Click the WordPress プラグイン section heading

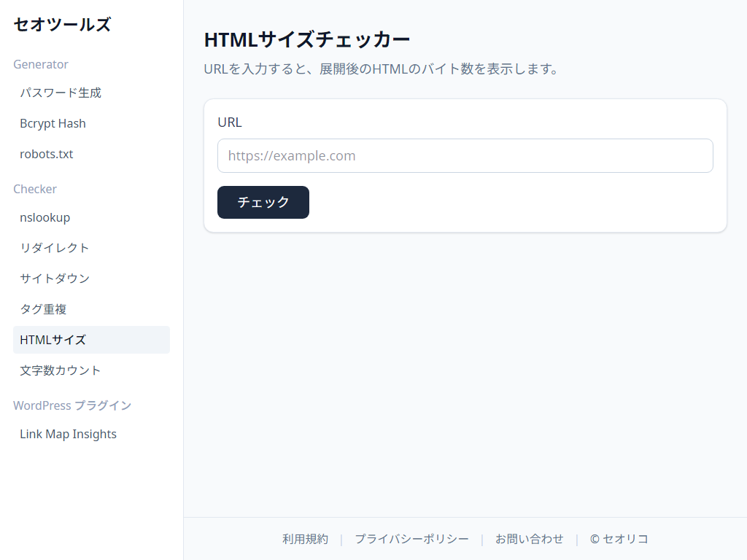click(72, 405)
